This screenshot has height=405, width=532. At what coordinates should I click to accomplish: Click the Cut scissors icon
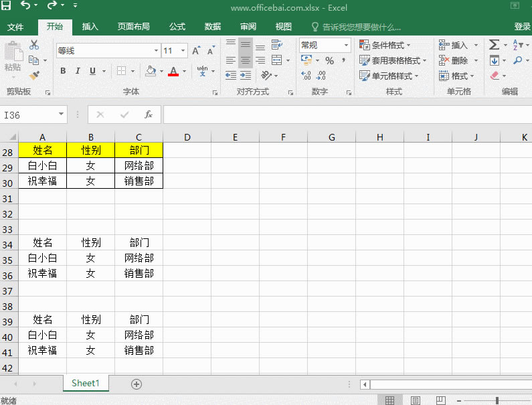point(34,46)
